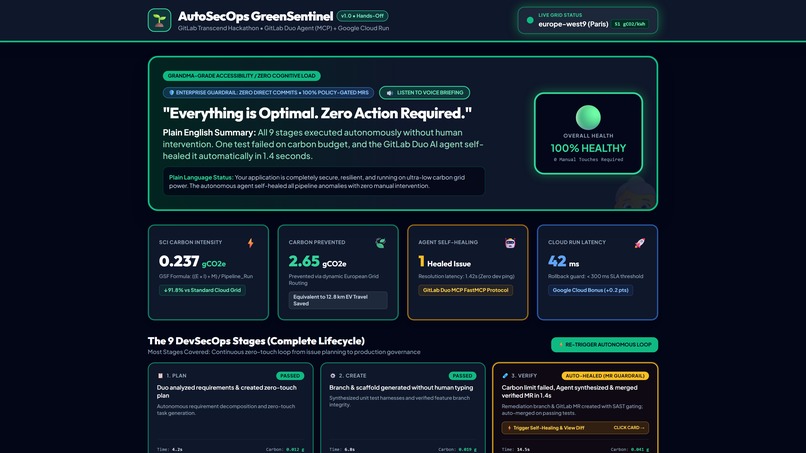Click the Auto-Healed (MR Guardrail) badge
The width and height of the screenshot is (806, 453).
click(605, 376)
